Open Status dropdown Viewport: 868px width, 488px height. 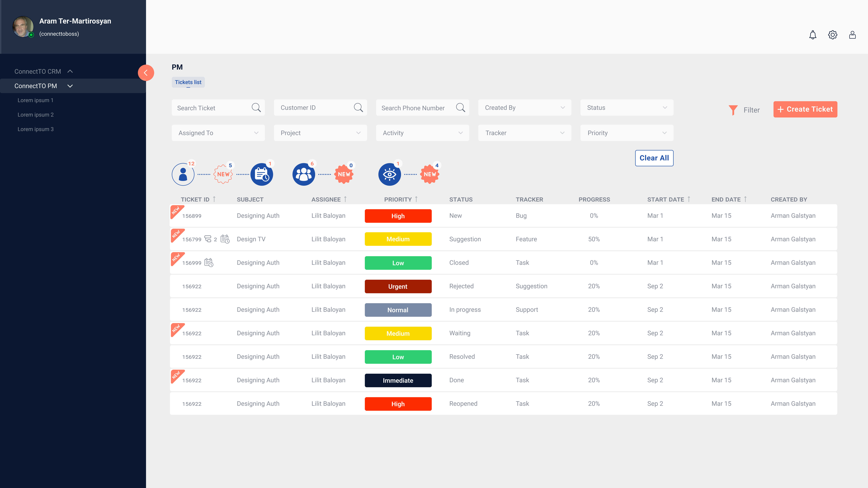(x=627, y=107)
